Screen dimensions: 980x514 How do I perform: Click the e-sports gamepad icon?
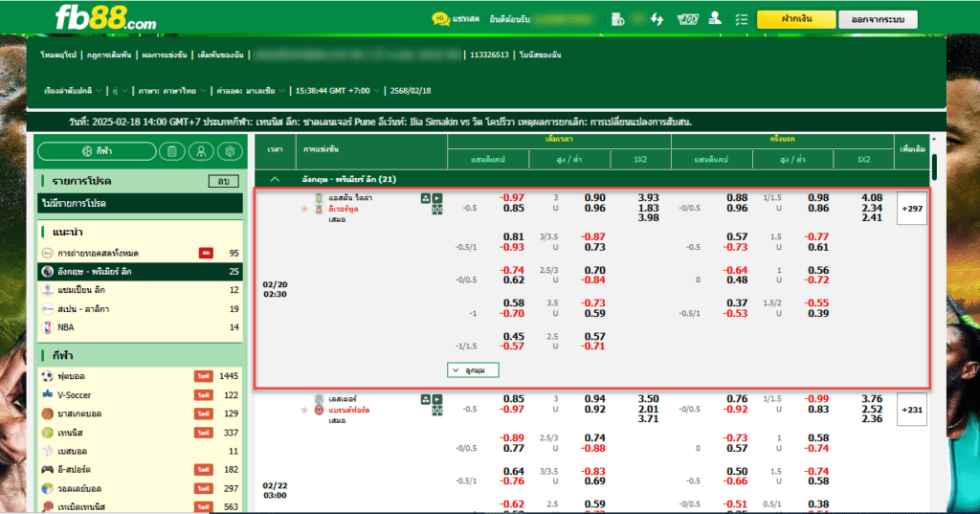47,470
